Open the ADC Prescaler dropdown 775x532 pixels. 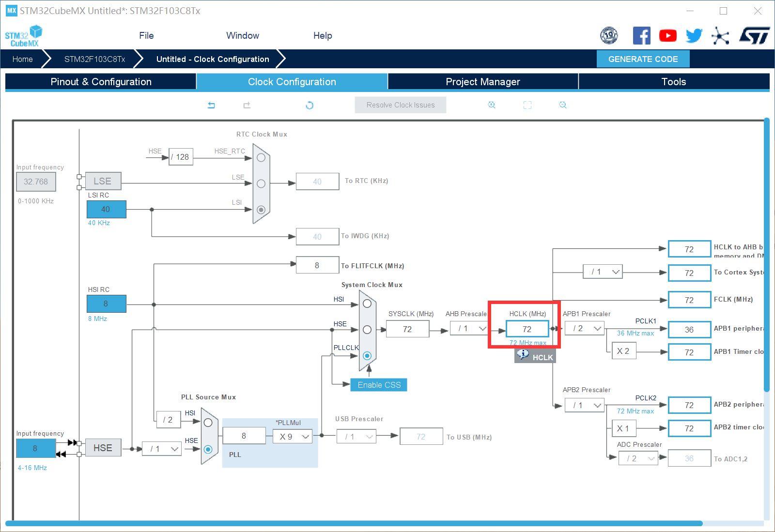638,458
